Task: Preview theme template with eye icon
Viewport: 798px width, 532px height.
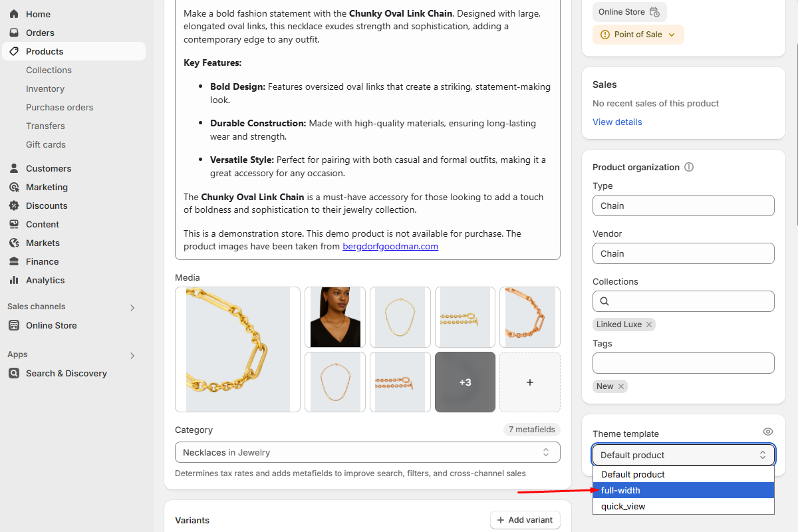Action: click(x=768, y=432)
